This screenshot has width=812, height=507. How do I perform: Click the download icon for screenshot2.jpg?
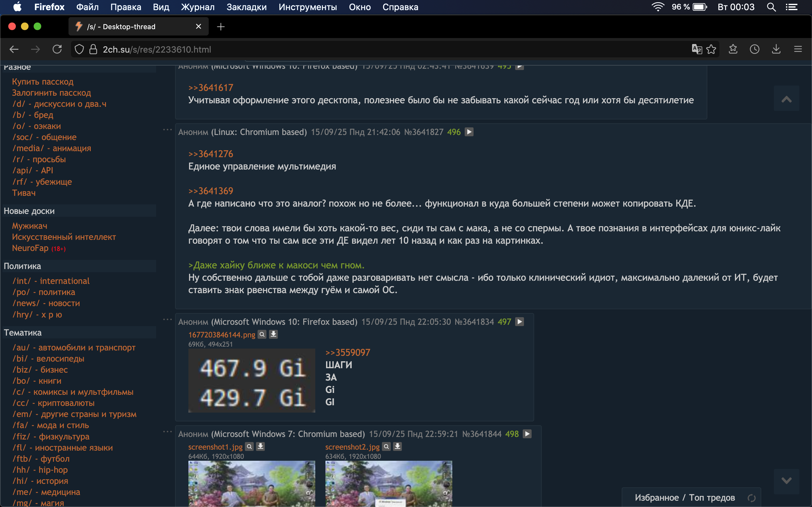click(x=398, y=447)
